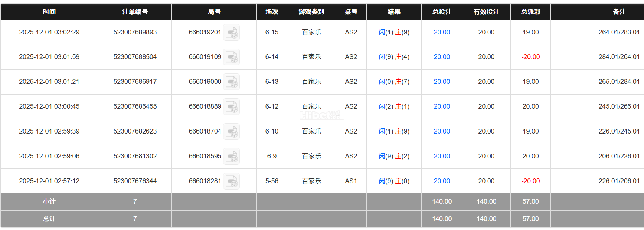Image resolution: width=644 pixels, height=230 pixels.
Task: Click the 总计 total row label
Action: pos(49,219)
